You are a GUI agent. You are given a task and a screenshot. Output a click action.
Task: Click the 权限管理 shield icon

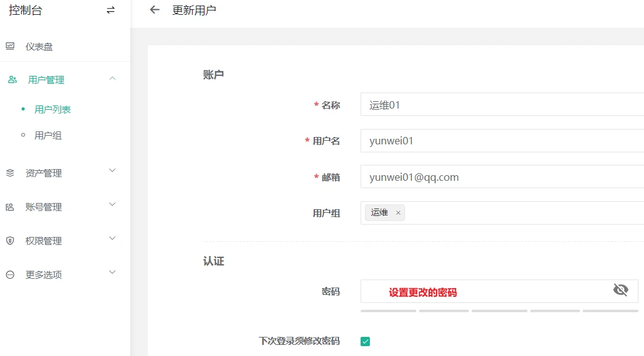10,241
